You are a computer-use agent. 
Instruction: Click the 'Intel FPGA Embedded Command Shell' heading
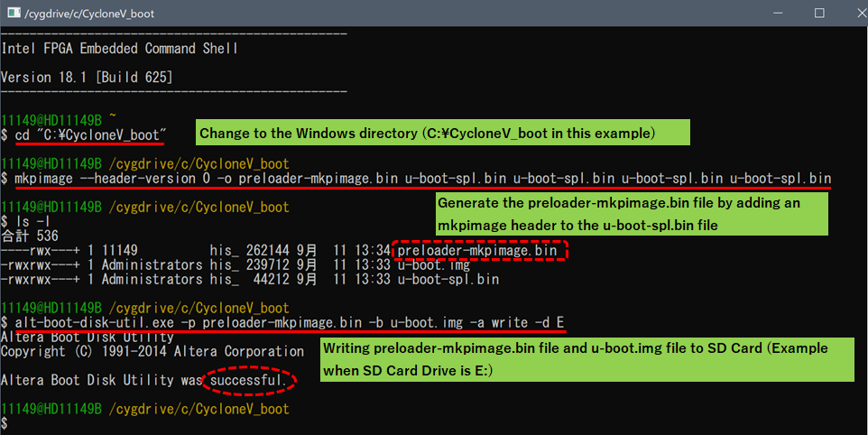(120, 49)
